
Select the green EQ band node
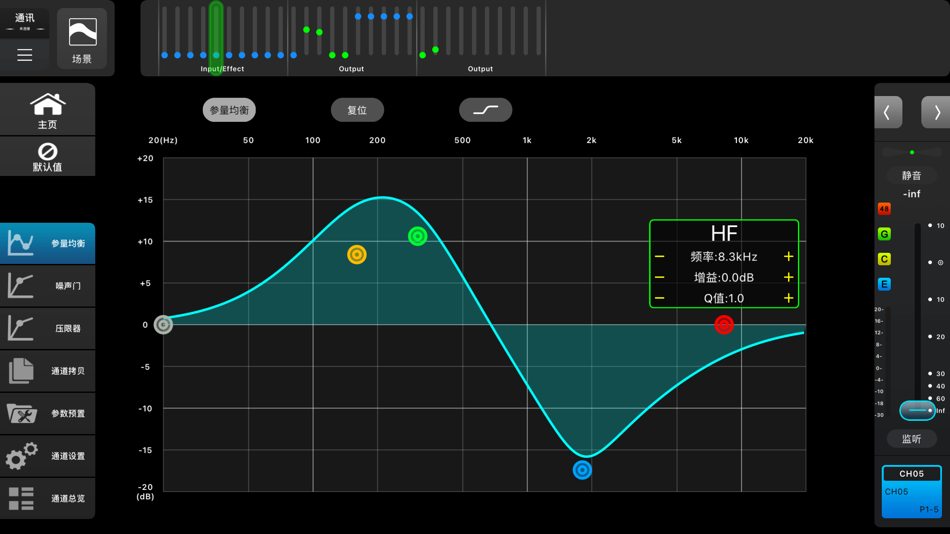(x=417, y=236)
